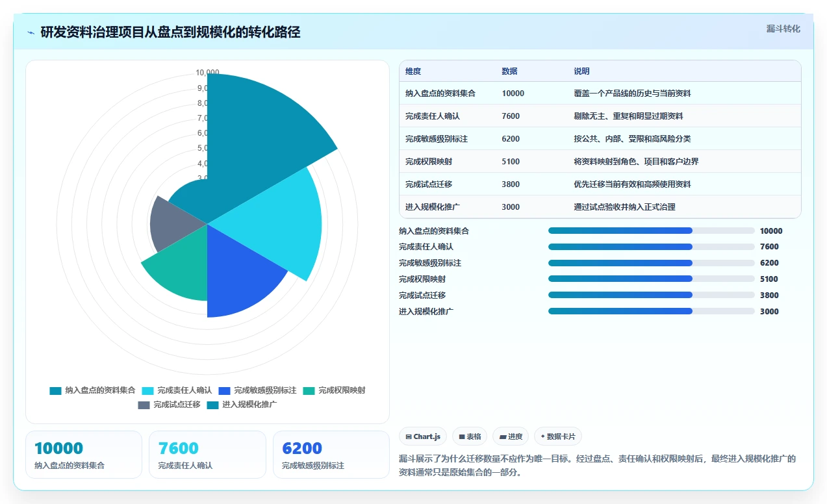Click progress value 3000 beside the bar
Image resolution: width=827 pixels, height=504 pixels.
point(769,312)
